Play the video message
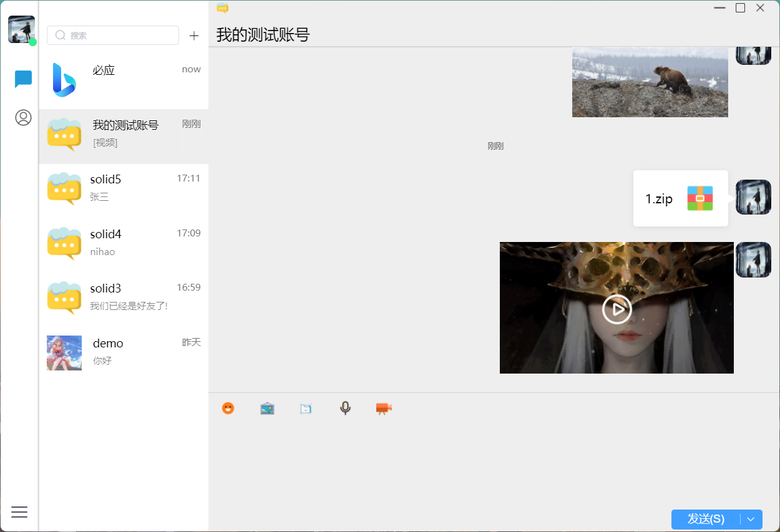Viewport: 780px width, 532px height. (617, 308)
